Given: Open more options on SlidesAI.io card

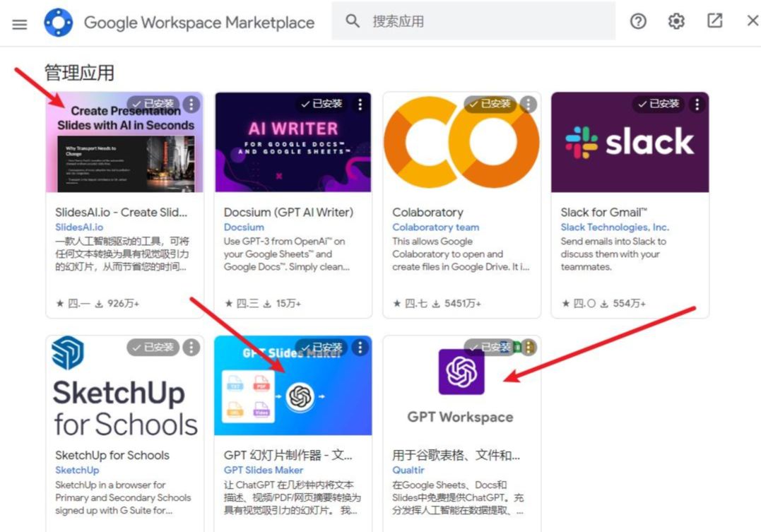Looking at the screenshot, I should [191, 104].
